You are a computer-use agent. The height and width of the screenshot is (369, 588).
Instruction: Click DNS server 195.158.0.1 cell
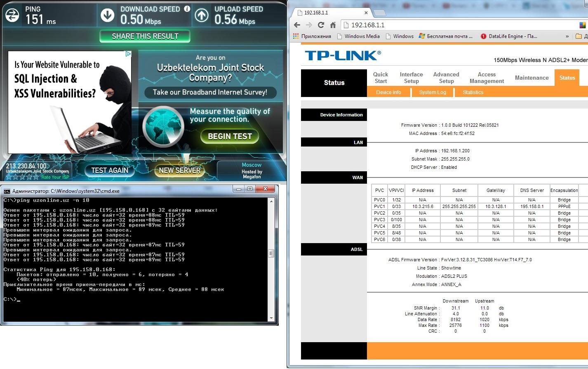click(x=532, y=206)
